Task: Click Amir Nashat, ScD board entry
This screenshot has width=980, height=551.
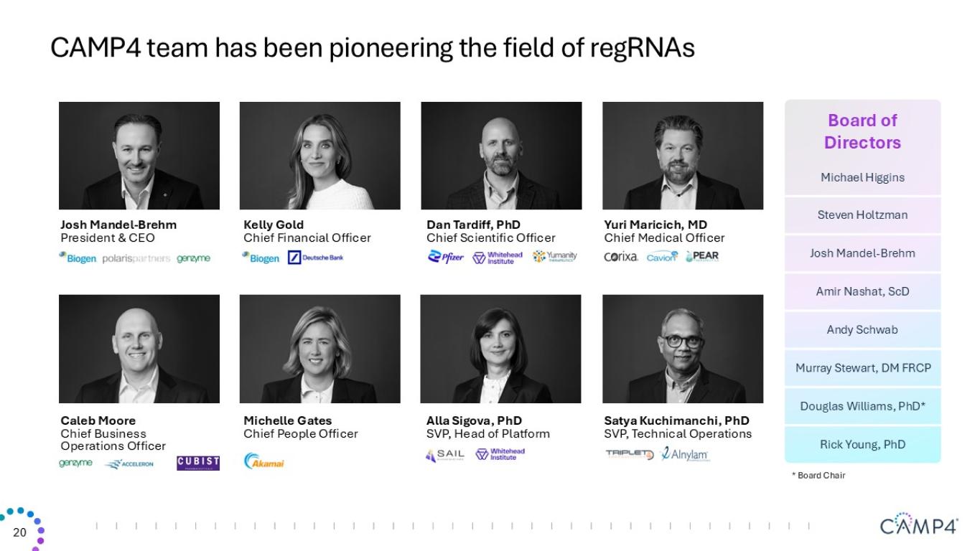Action: click(862, 291)
